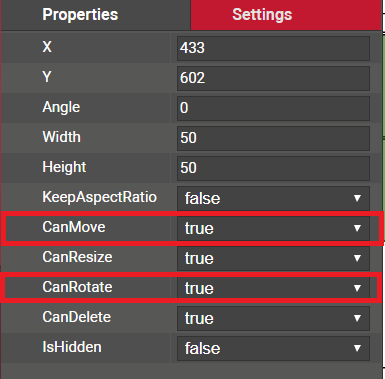385x379 pixels.
Task: Expand the CanResize dropdown
Action: 273,258
